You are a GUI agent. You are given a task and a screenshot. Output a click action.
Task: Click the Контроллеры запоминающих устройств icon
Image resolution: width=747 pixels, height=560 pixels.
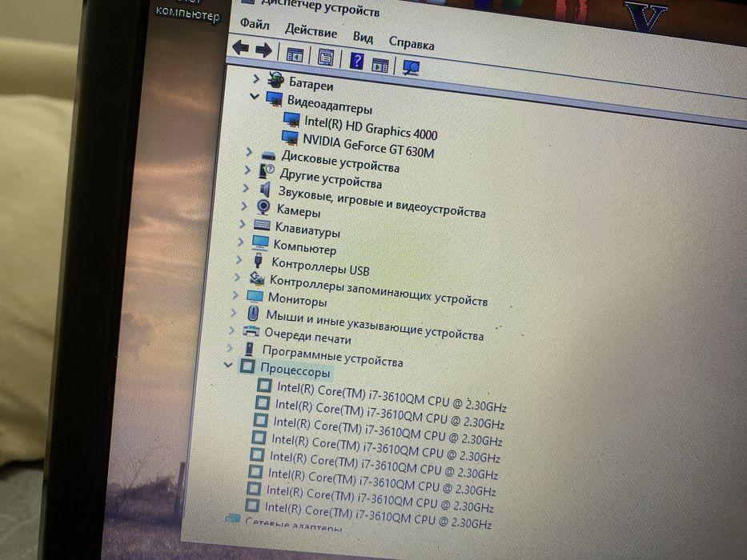pos(256,278)
